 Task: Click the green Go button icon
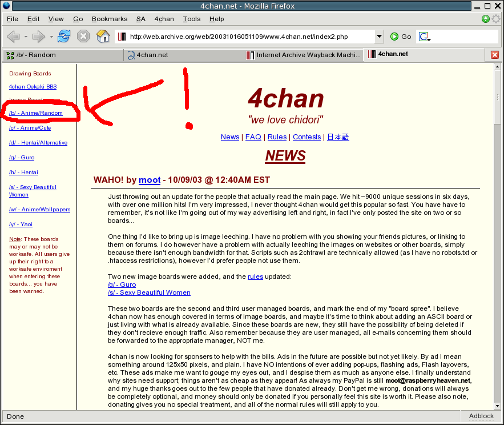point(394,37)
